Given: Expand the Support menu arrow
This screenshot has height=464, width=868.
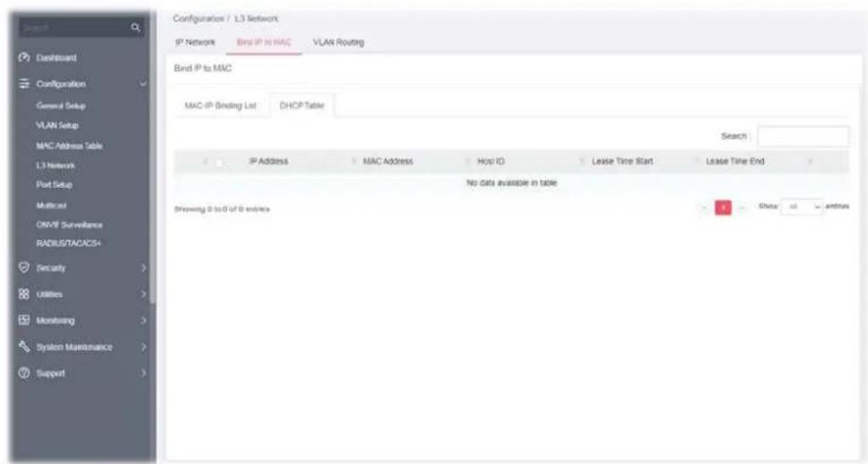Looking at the screenshot, I should point(143,373).
